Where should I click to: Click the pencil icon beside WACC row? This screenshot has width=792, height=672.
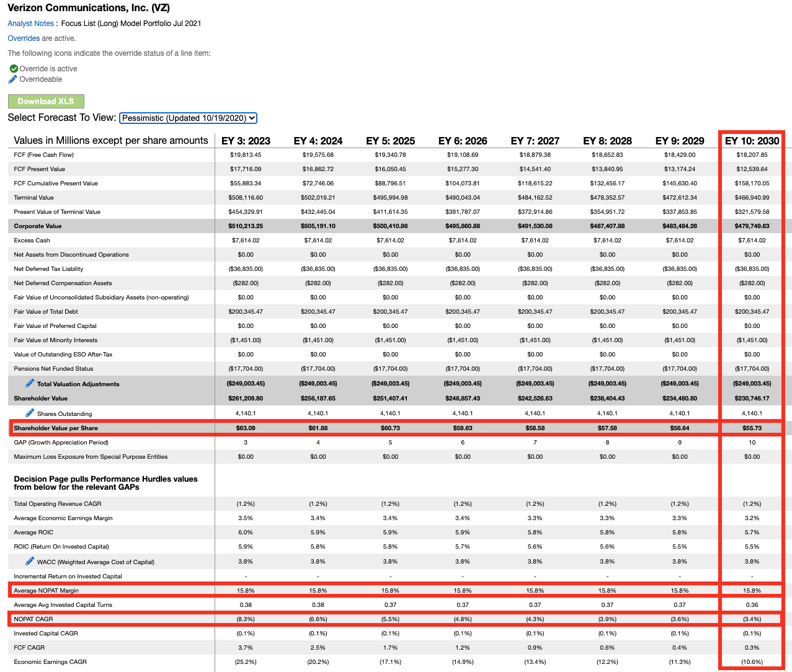point(30,561)
